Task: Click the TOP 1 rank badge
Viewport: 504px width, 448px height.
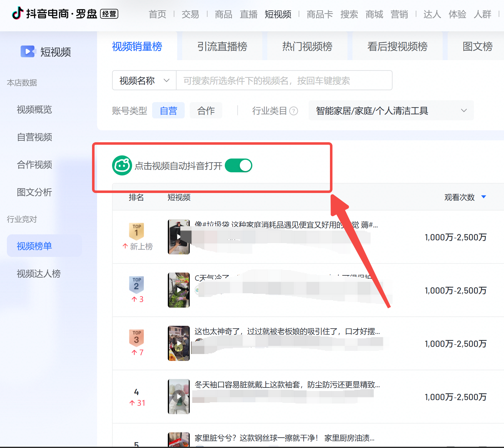Action: pyautogui.click(x=136, y=231)
